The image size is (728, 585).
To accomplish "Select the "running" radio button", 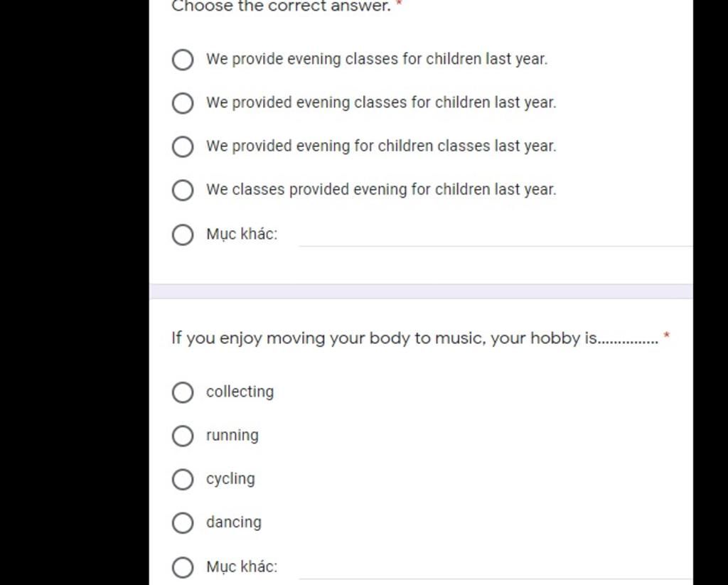I will (183, 436).
